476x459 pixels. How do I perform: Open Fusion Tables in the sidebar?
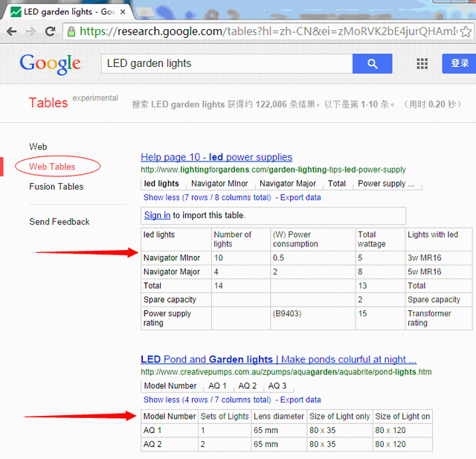click(56, 187)
